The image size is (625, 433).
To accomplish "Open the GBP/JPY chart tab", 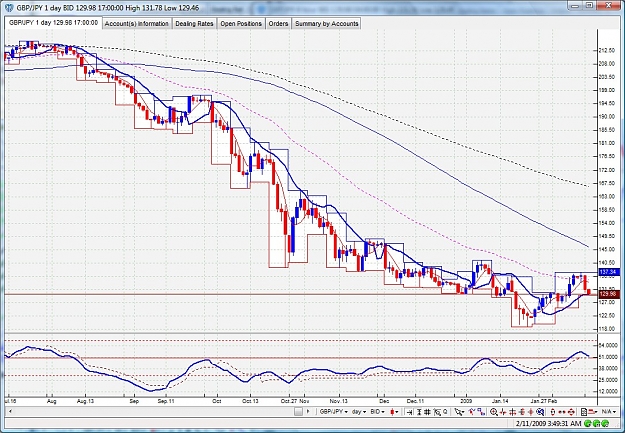I will click(x=53, y=23).
